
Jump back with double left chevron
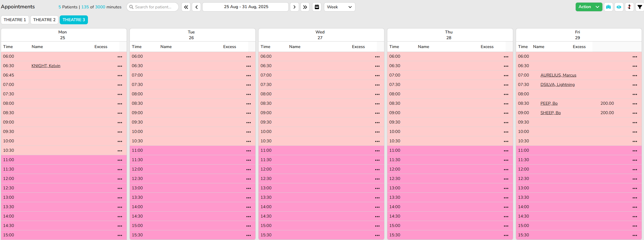click(186, 7)
